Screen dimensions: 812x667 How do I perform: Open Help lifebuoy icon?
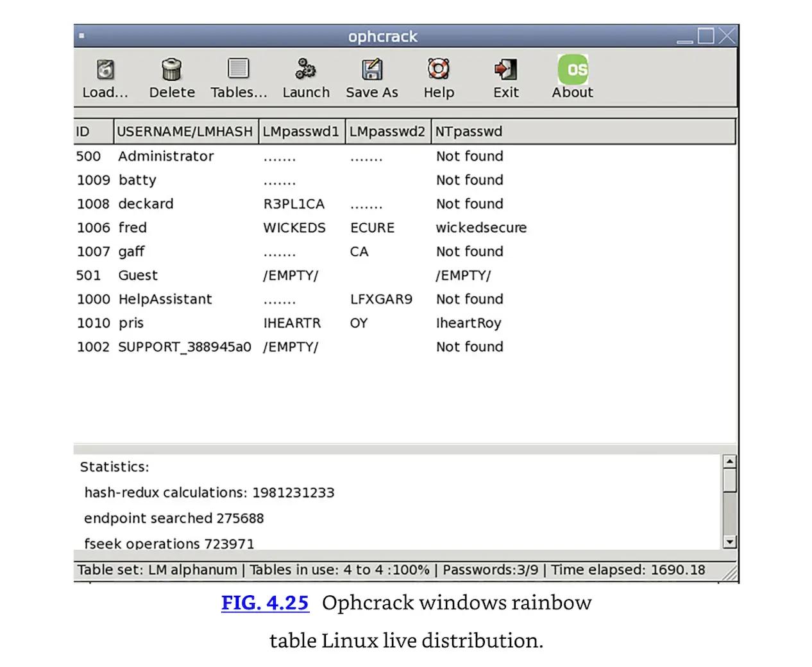[x=439, y=69]
